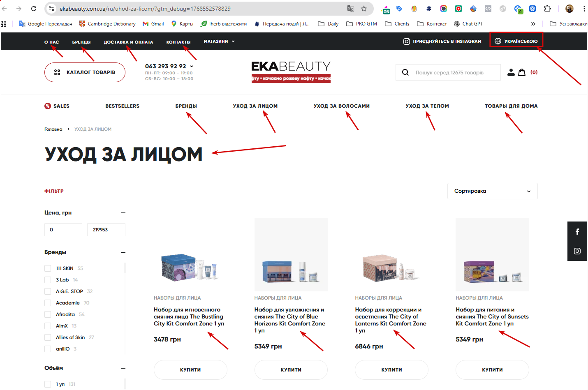The height and width of the screenshot is (390, 588).
Task: Open БРЕНДЫ in the top dark menu
Action: point(81,42)
